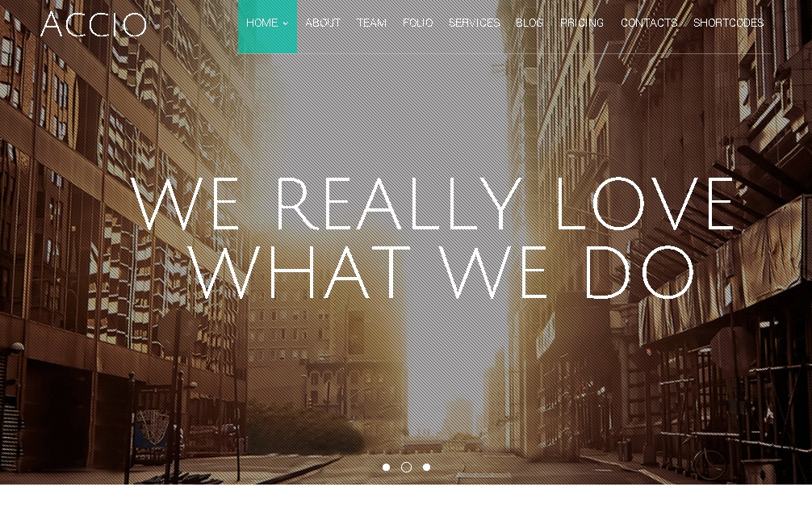This screenshot has height=529, width=812.
Task: Click the WE REALLY LOVE headline
Action: pyautogui.click(x=432, y=204)
